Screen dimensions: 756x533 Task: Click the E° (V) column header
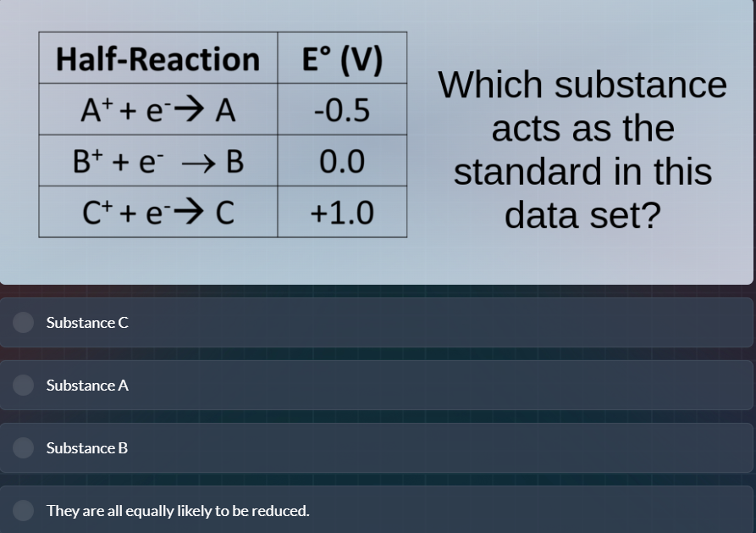point(341,58)
